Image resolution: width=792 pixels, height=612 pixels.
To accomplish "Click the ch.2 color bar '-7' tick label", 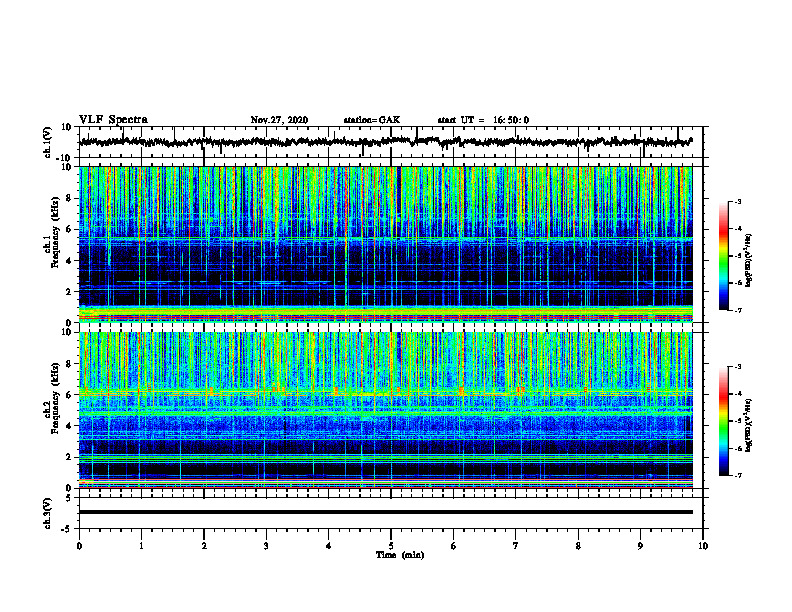I will pyautogui.click(x=738, y=475).
